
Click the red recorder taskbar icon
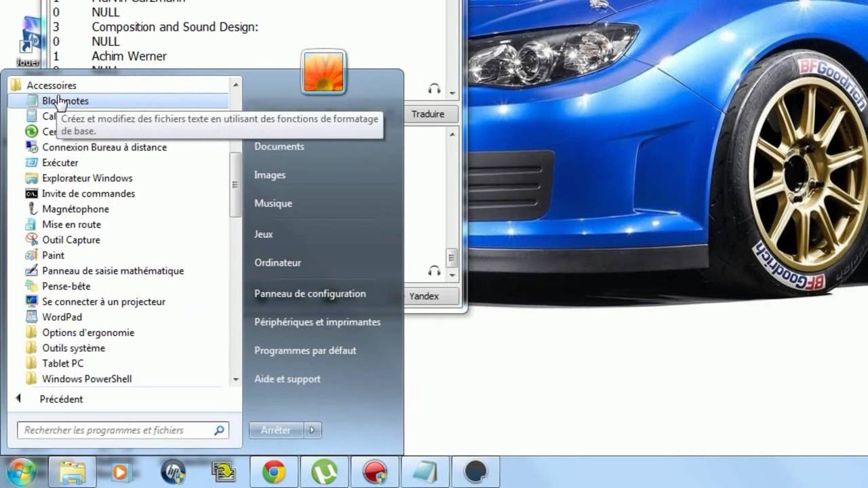pyautogui.click(x=375, y=472)
